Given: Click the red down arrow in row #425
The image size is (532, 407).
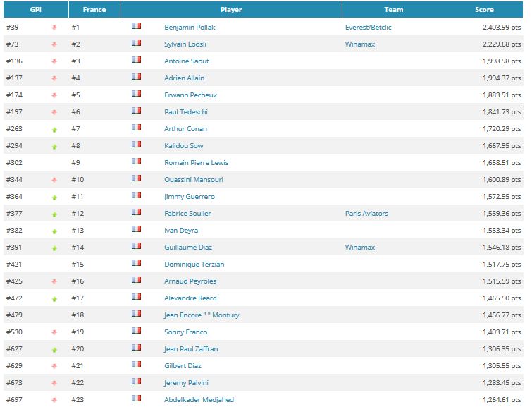Looking at the screenshot, I should tap(54, 281).
